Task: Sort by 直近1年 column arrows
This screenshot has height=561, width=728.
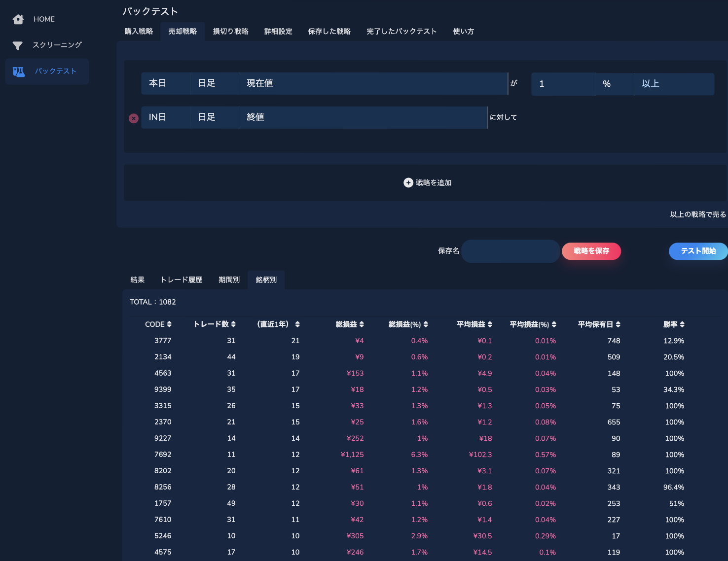Action: pyautogui.click(x=297, y=324)
